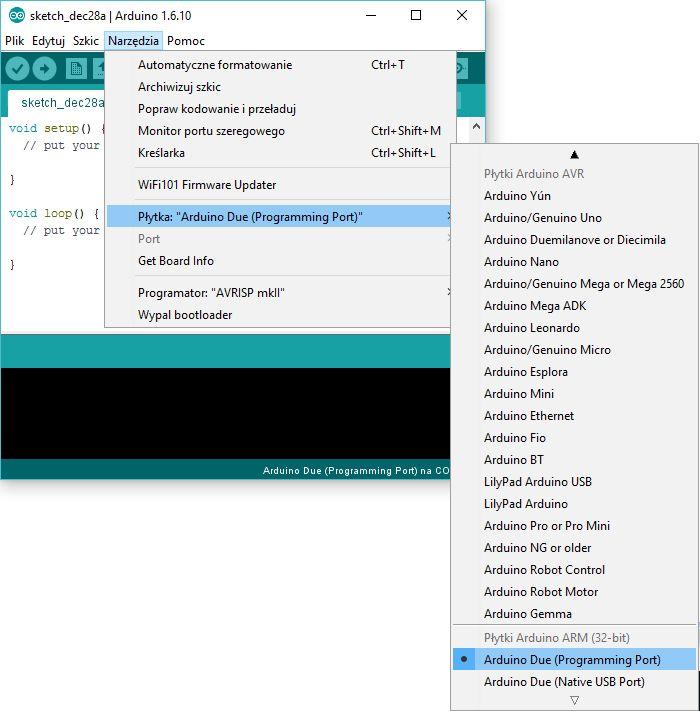
Task: Select Arduino Mini board
Action: pyautogui.click(x=574, y=394)
